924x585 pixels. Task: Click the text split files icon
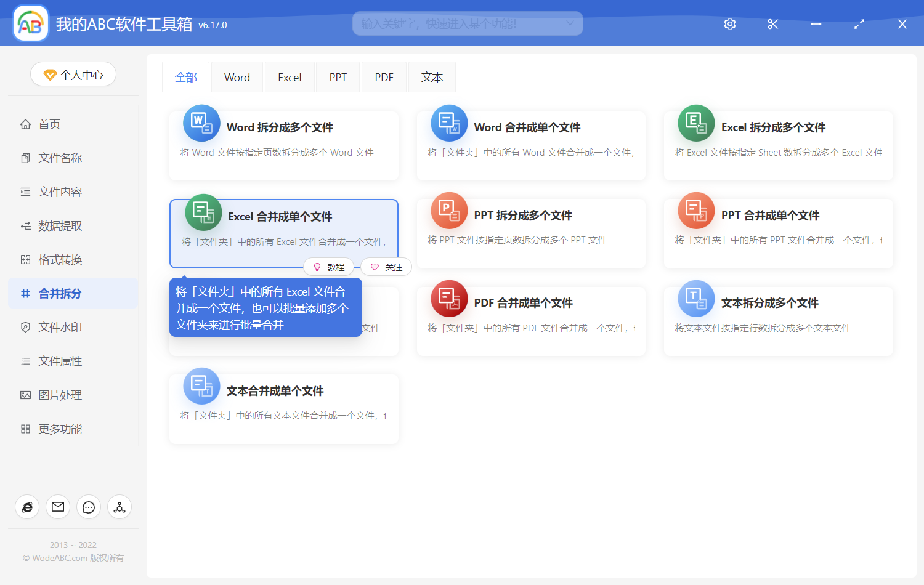696,299
